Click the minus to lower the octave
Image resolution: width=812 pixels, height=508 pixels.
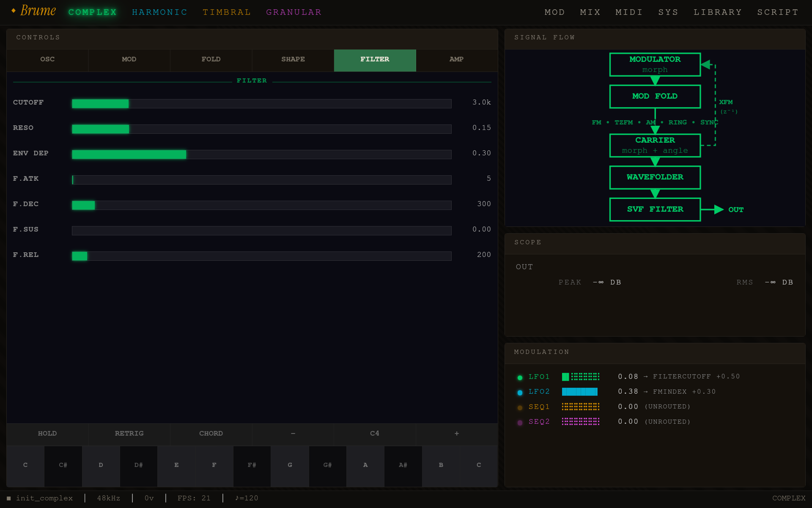click(x=293, y=433)
